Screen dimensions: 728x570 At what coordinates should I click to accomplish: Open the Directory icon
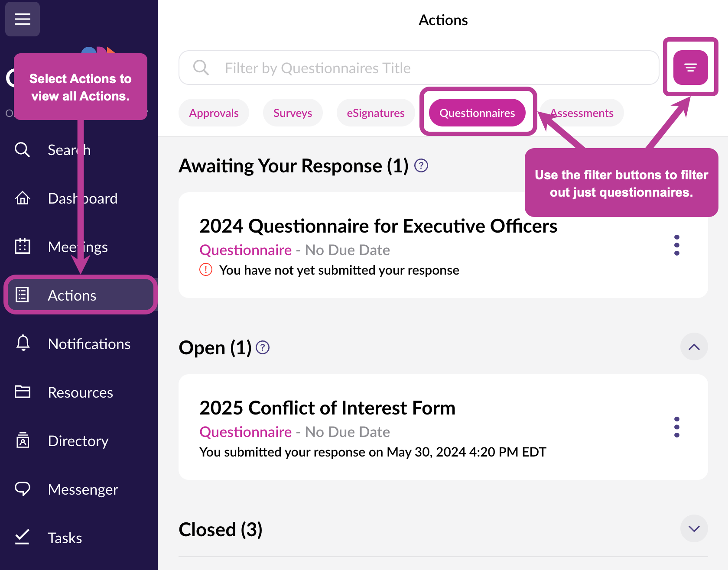(x=23, y=440)
